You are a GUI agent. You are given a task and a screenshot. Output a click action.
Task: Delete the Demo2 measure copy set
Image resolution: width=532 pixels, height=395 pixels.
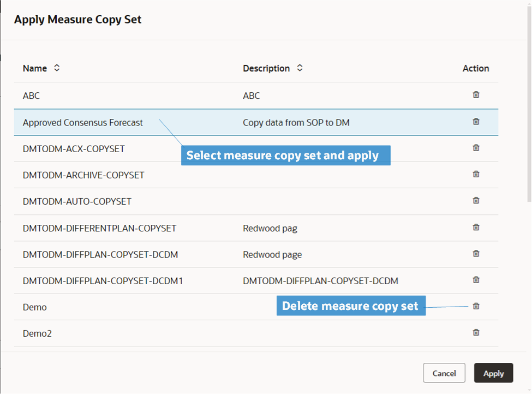pos(475,332)
